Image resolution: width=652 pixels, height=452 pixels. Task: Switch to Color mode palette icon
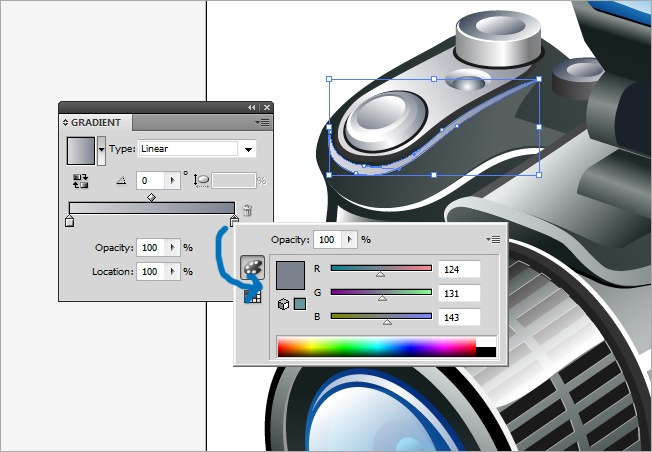pos(252,267)
